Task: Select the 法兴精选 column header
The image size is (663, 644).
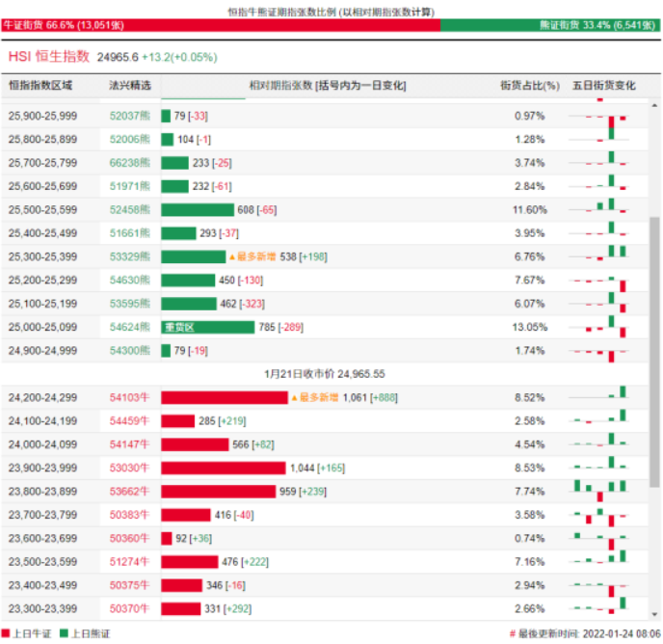Action: (130, 86)
